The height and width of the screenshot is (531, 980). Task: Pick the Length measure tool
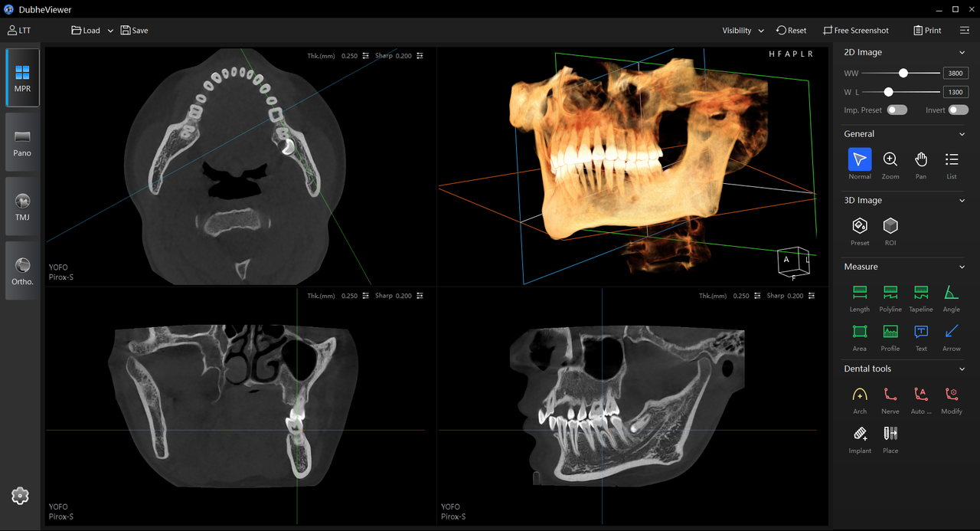coord(860,292)
